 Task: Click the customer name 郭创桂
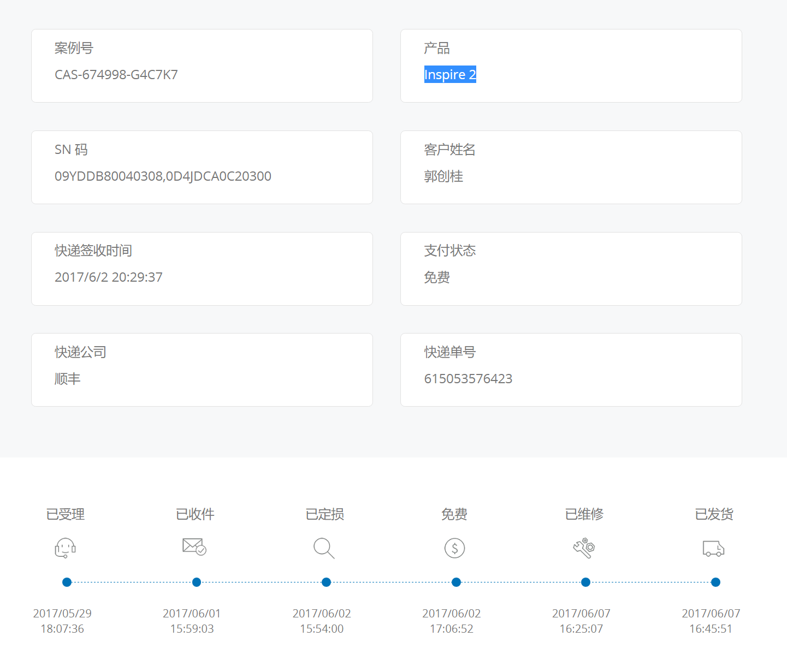pyautogui.click(x=443, y=176)
